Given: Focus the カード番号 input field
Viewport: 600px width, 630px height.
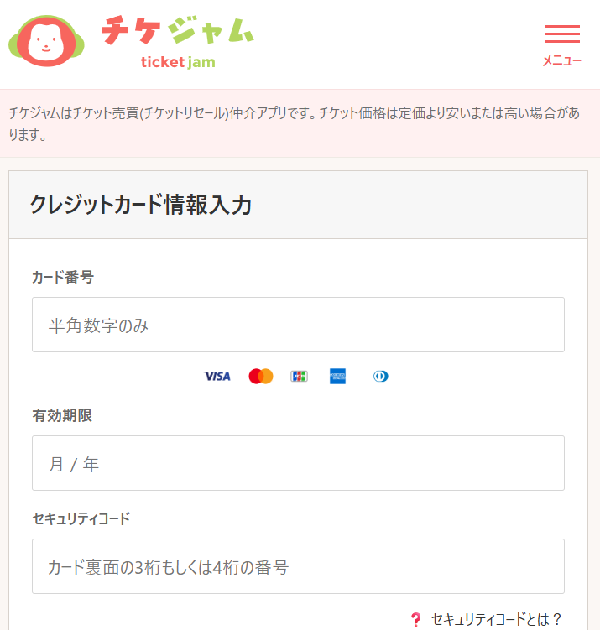Looking at the screenshot, I should (x=299, y=325).
